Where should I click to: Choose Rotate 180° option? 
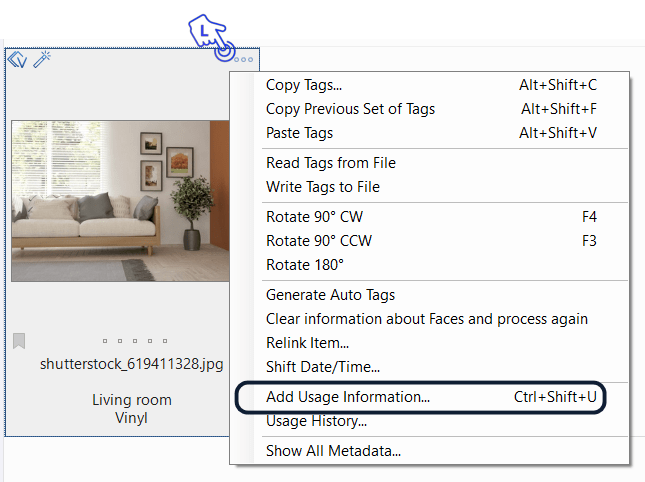304,265
